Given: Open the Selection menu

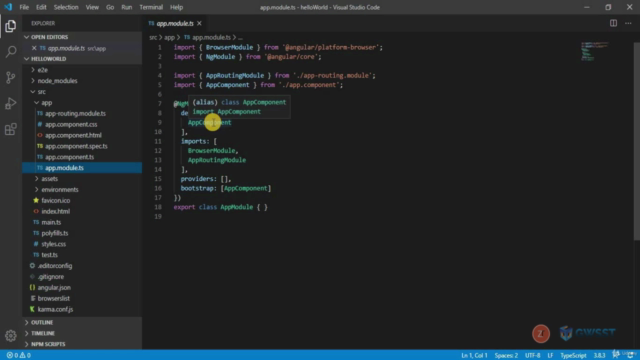Looking at the screenshot, I should click(66, 7).
